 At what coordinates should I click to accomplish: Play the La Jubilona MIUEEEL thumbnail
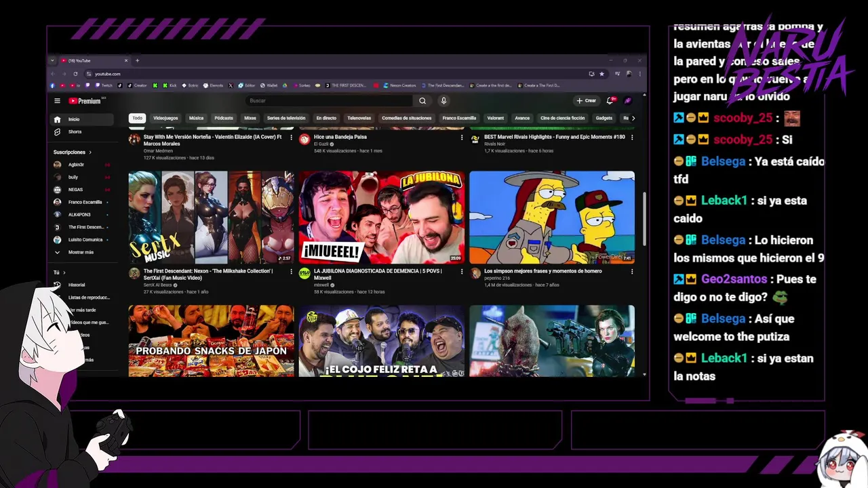click(x=382, y=218)
